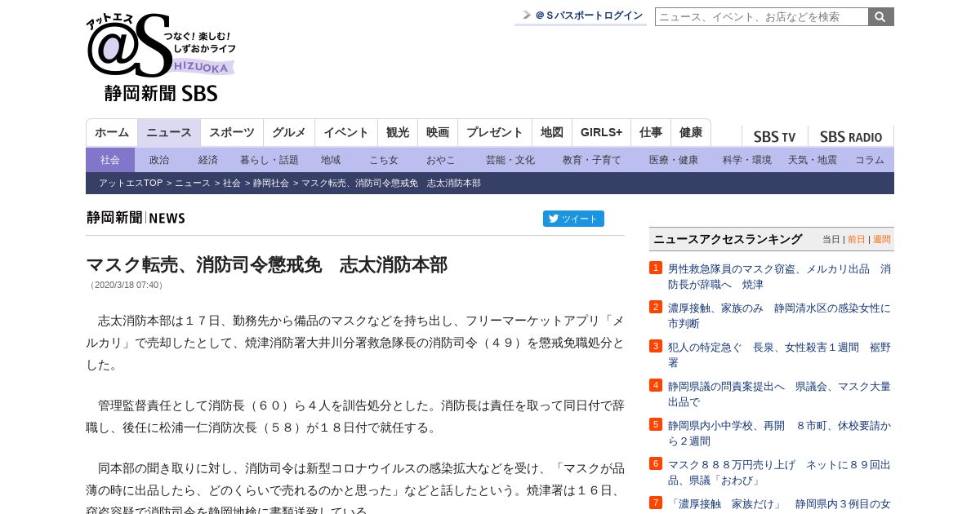Open the ホーム tab
The image size is (980, 514).
click(x=112, y=132)
